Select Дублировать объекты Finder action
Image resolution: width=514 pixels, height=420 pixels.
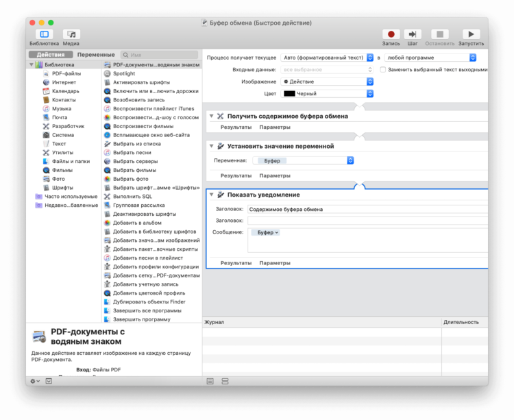point(149,302)
